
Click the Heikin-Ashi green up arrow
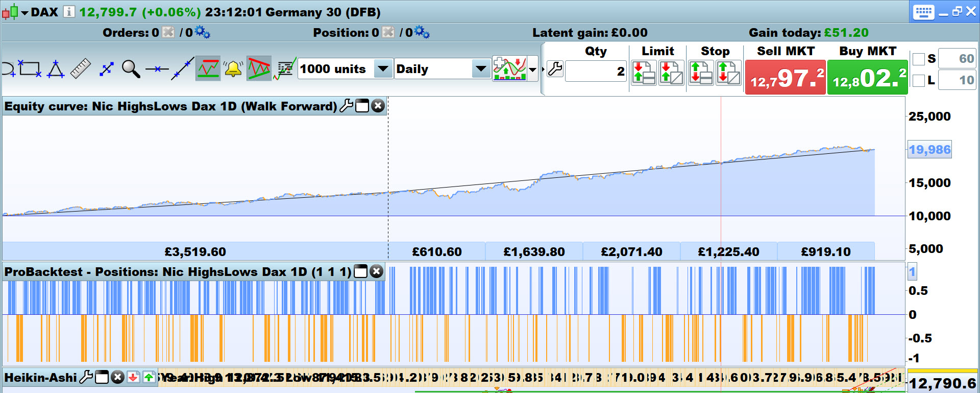click(x=149, y=377)
